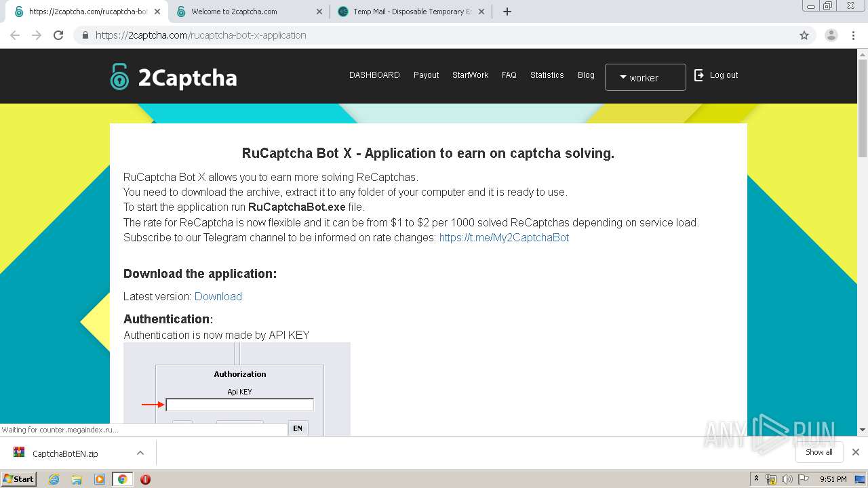Show hidden tray icons arrow
The width and height of the screenshot is (868, 488).
pos(756,479)
